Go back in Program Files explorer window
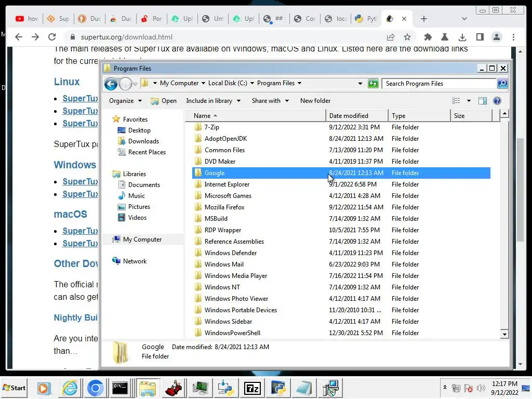The image size is (532, 399). [x=111, y=84]
